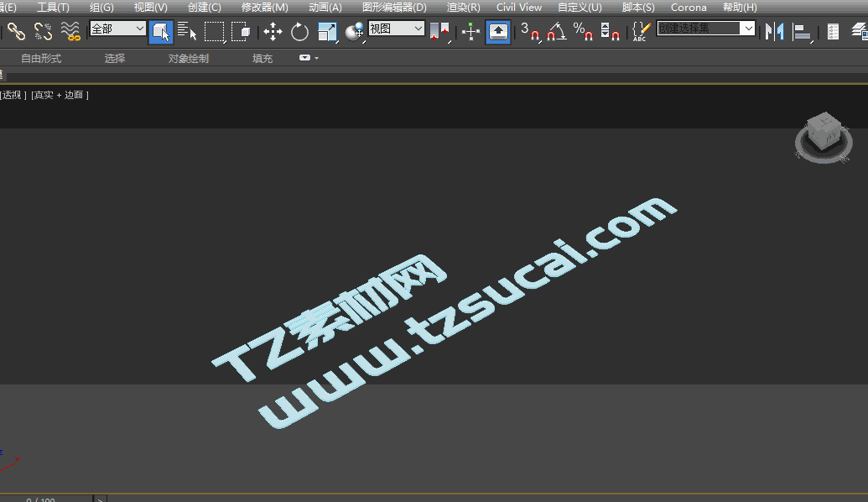Open the reference coordinate system dropdown 视图
868x502 pixels.
[397, 29]
